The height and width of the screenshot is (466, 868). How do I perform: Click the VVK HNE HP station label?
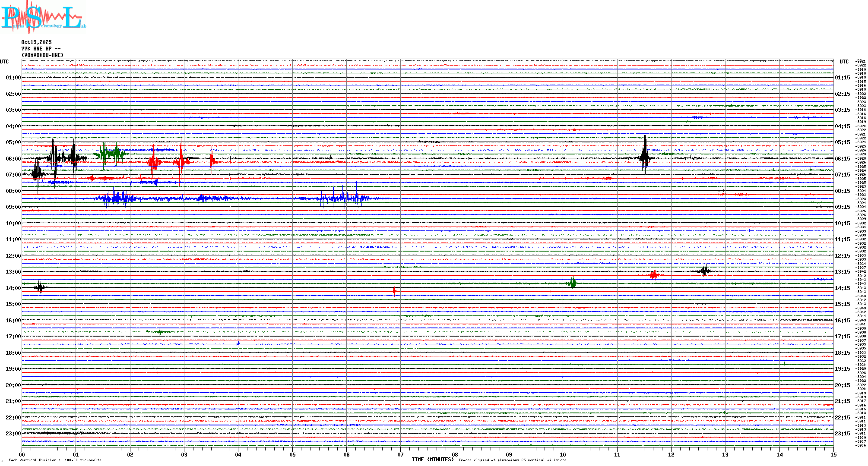[x=41, y=49]
